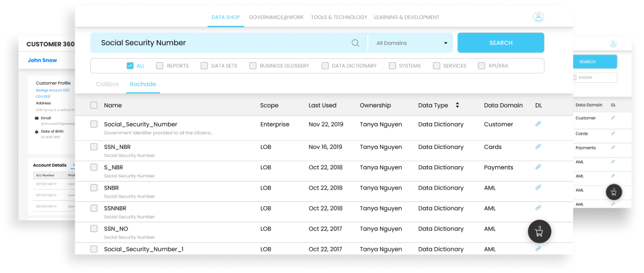
Task: Click the Last Used column header
Action: pos(323,106)
